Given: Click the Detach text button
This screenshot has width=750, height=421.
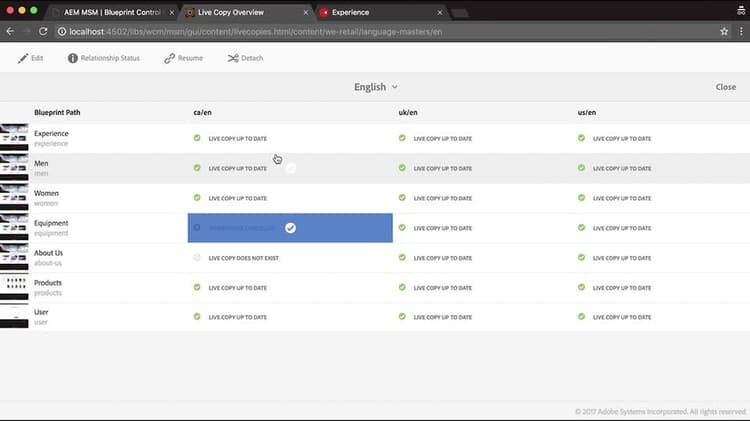Looking at the screenshot, I should coord(252,58).
